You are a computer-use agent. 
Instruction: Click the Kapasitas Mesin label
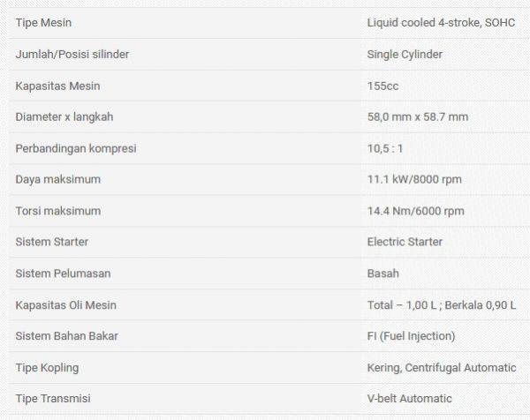(x=57, y=86)
